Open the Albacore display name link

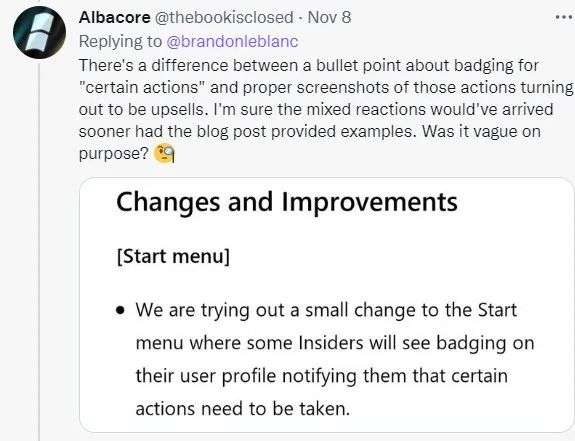click(x=114, y=17)
